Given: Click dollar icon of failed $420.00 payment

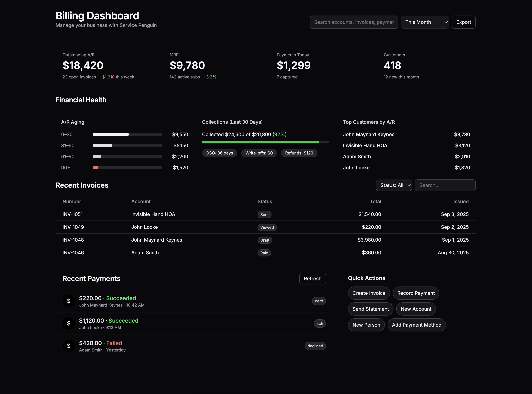Looking at the screenshot, I should click(x=69, y=346).
